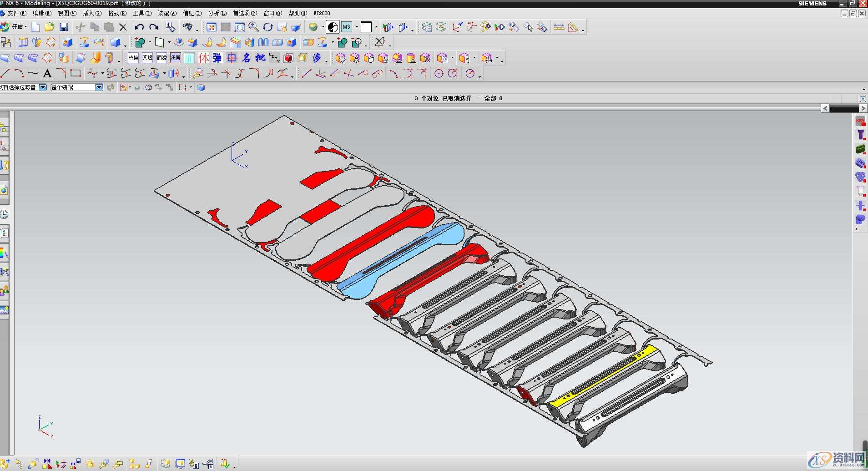This screenshot has height=471, width=868.
Task: Click the 替换 button
Action: [x=133, y=58]
